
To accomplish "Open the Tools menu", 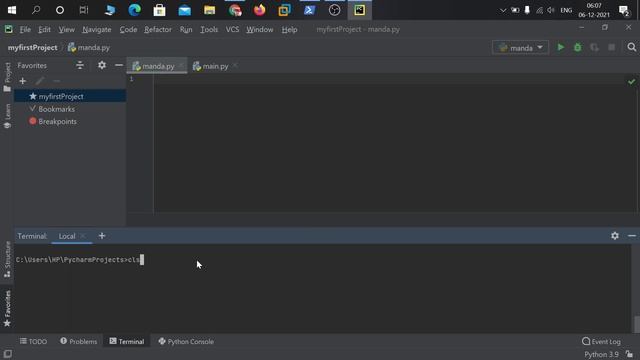I will point(209,29).
